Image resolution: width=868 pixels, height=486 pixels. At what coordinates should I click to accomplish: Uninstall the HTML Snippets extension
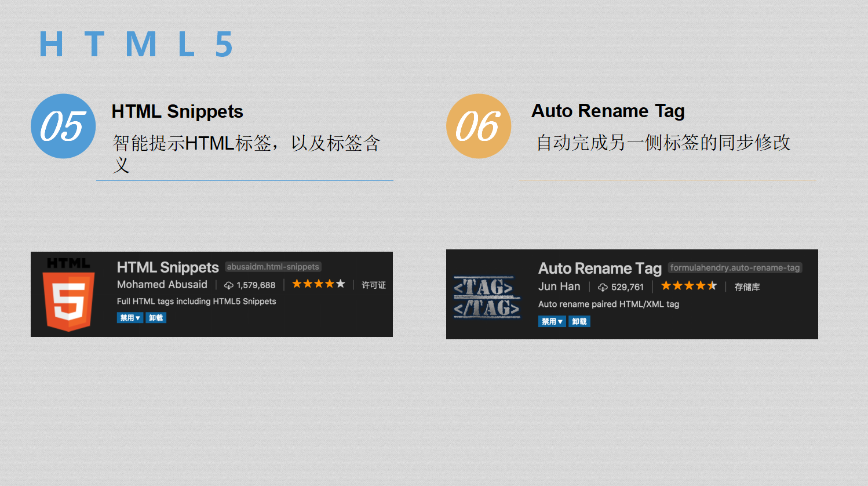coord(156,318)
